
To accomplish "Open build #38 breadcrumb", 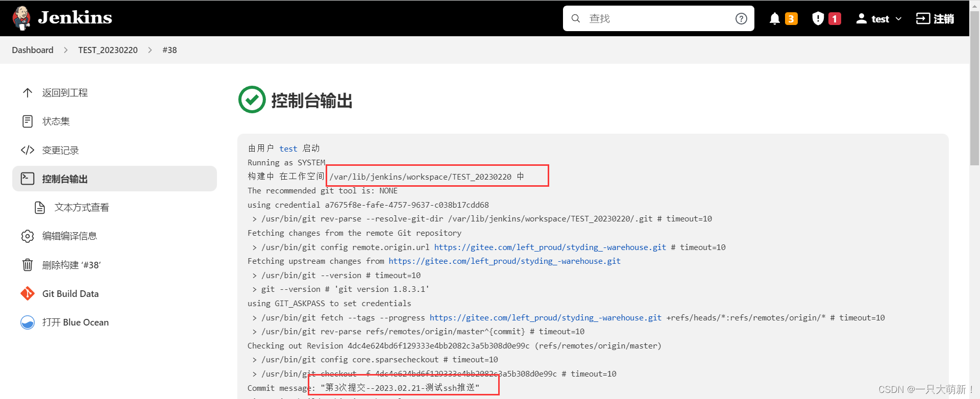I will [x=169, y=50].
